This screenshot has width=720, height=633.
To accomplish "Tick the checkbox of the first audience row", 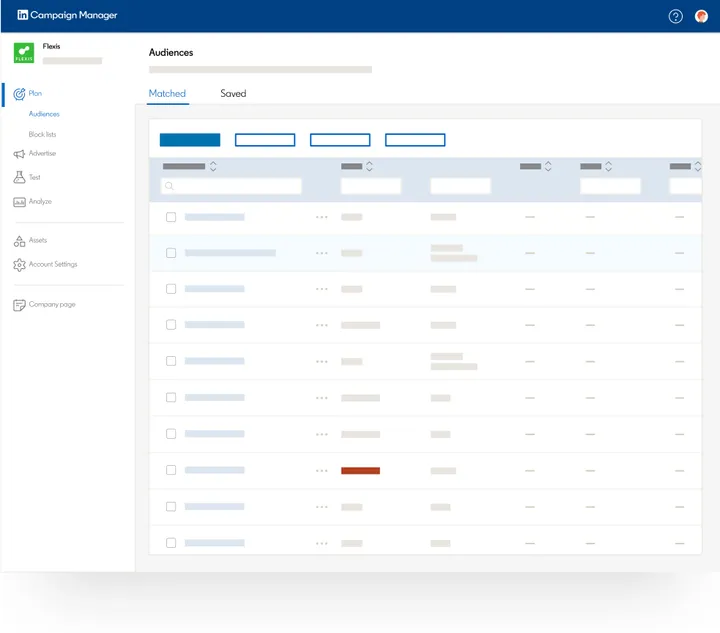I will 171,217.
